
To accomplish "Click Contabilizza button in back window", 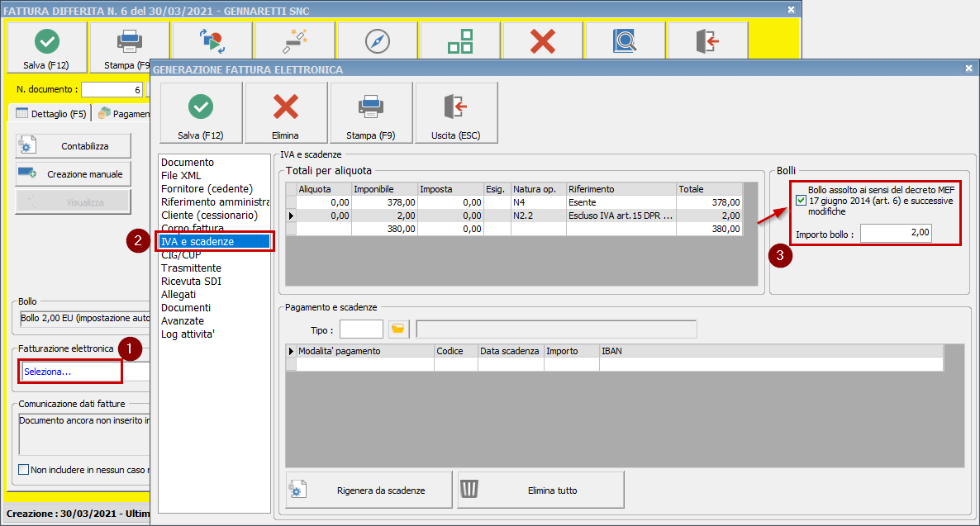I will pos(73,146).
